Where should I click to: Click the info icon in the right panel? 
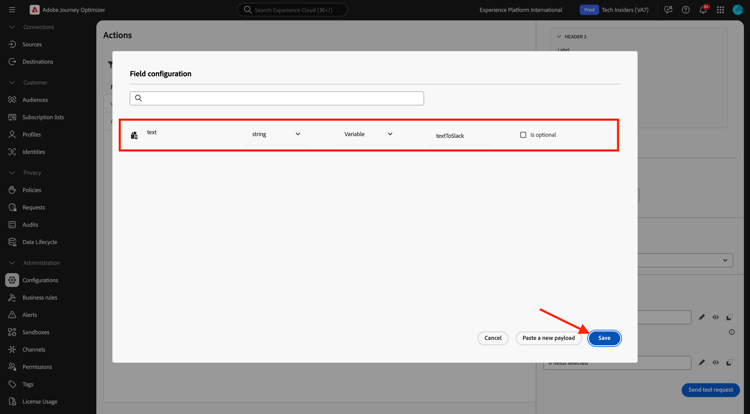731,332
